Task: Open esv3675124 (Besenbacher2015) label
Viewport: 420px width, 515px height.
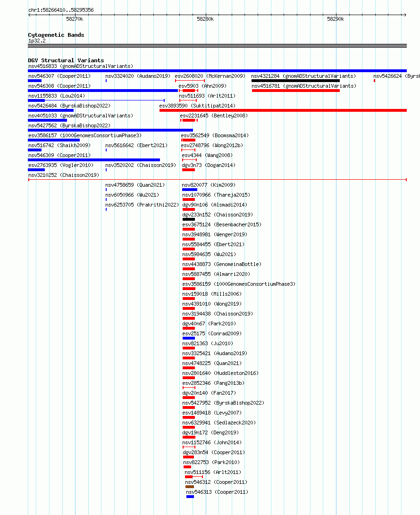Action: point(222,224)
